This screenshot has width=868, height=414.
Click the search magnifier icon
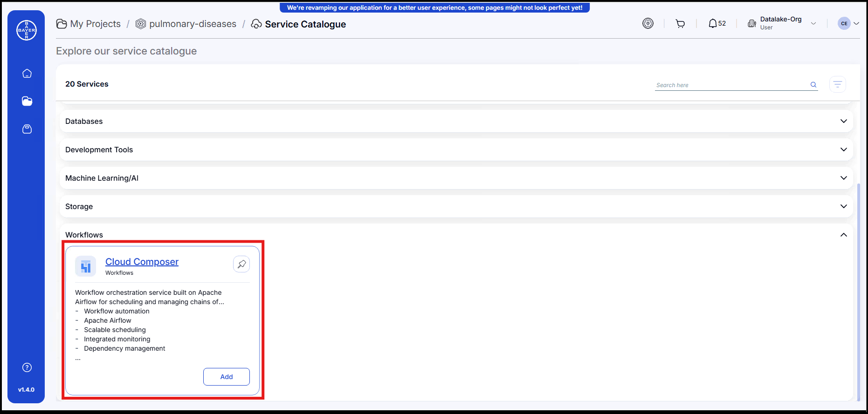click(x=813, y=85)
